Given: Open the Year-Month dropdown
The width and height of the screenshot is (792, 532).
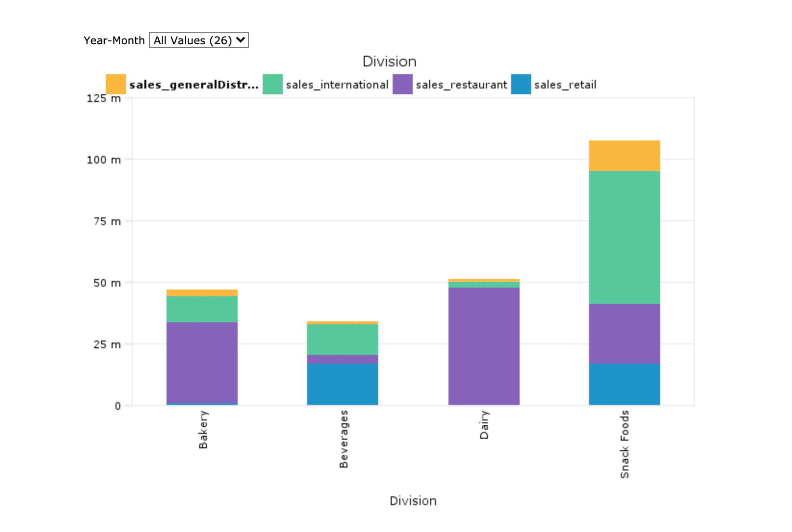Looking at the screenshot, I should 199,40.
